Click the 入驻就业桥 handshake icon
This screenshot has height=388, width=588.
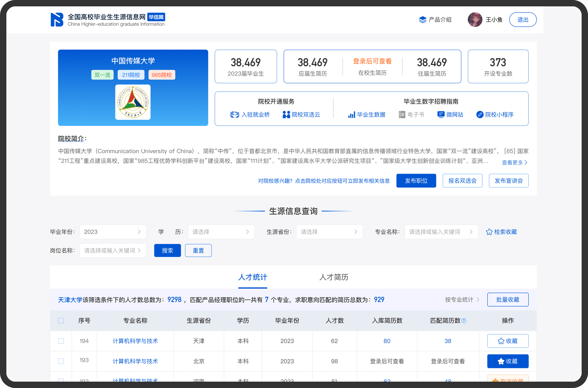pos(234,115)
